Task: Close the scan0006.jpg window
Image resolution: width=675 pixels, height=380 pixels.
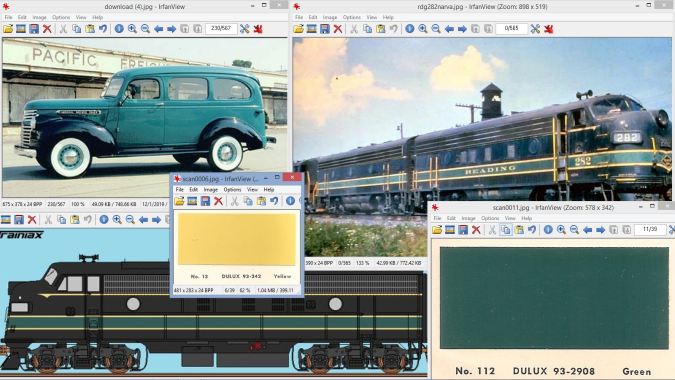Action: (x=292, y=177)
